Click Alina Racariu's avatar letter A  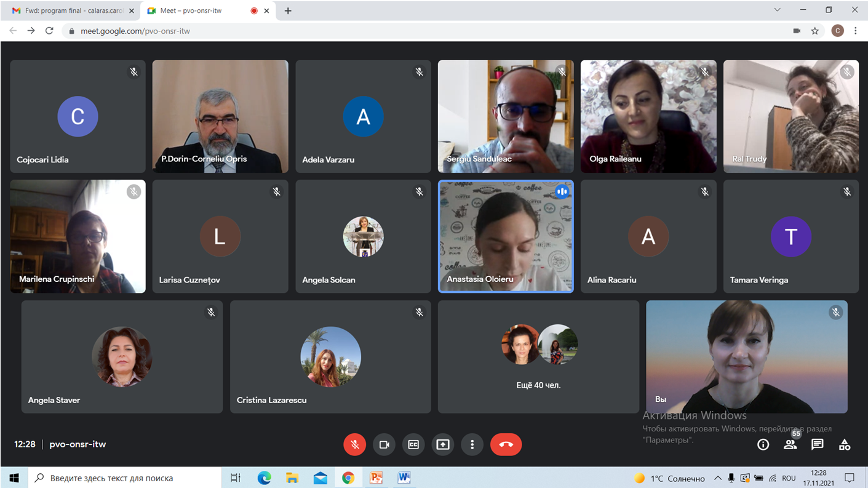pyautogui.click(x=648, y=236)
